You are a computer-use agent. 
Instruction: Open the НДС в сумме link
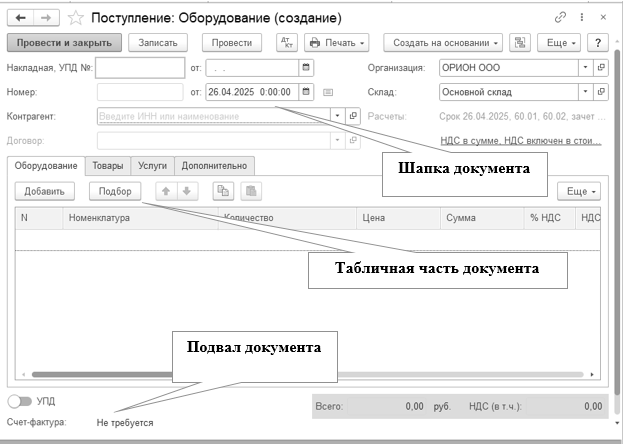[521, 141]
